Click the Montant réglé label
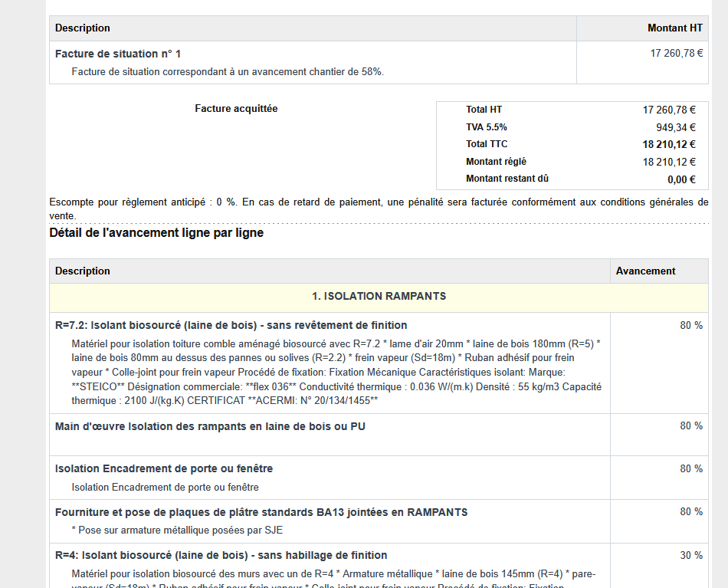 (x=496, y=162)
